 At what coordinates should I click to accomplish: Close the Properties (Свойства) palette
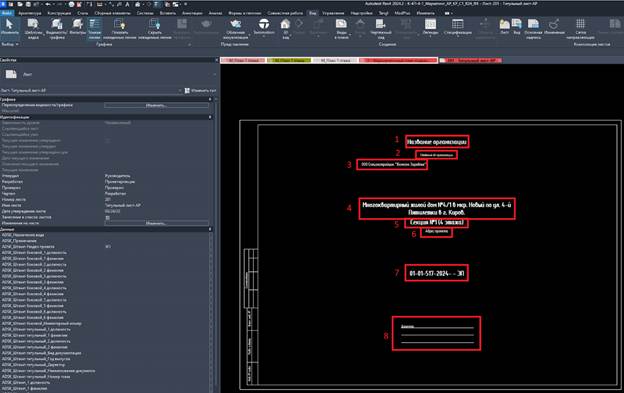(x=216, y=60)
